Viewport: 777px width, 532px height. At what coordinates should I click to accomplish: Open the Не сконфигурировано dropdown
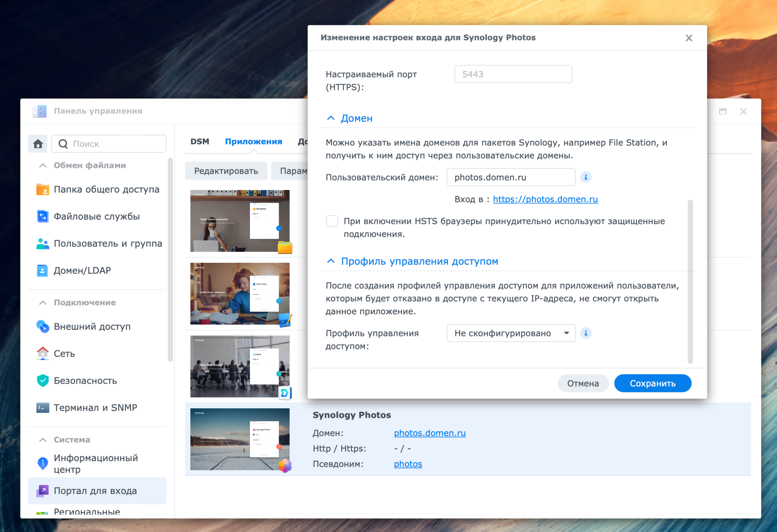coord(511,333)
